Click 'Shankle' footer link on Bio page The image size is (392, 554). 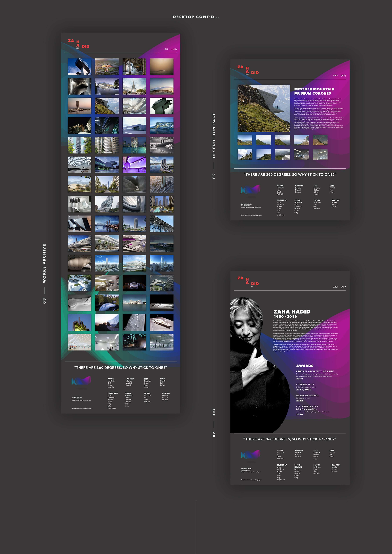332,453
